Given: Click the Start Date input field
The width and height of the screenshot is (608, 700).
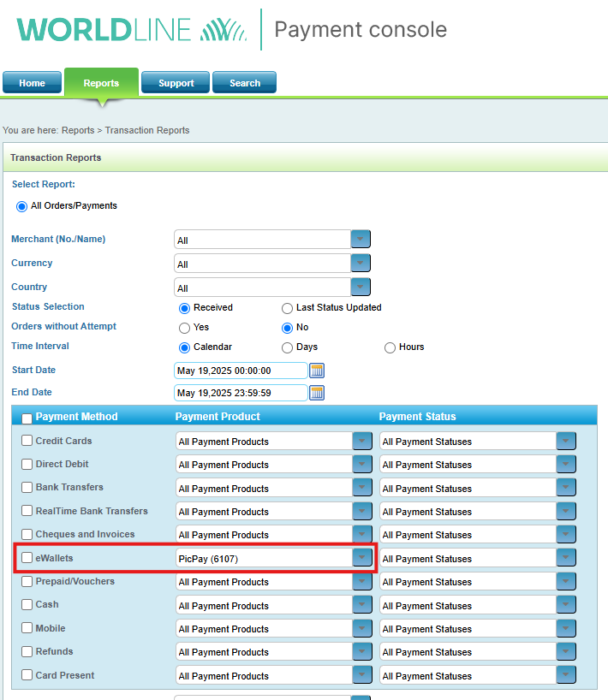Looking at the screenshot, I should point(240,371).
